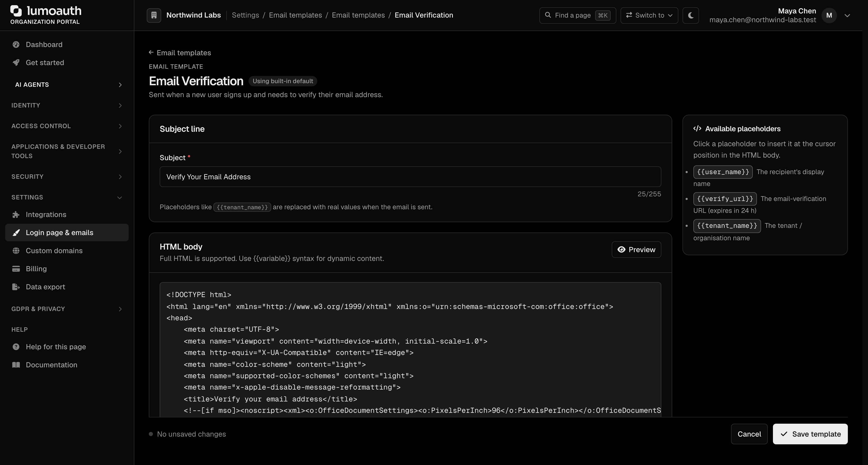Open Data export page
868x465 pixels.
pyautogui.click(x=67, y=287)
